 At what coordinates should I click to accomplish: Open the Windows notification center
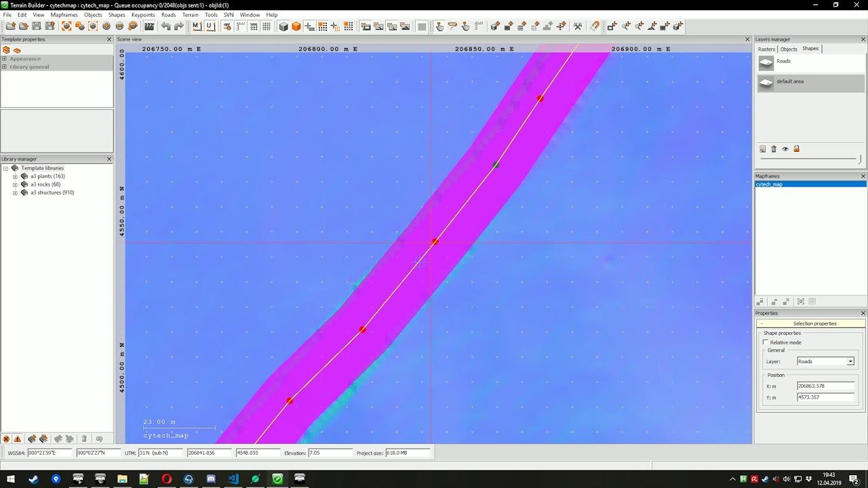(854, 479)
